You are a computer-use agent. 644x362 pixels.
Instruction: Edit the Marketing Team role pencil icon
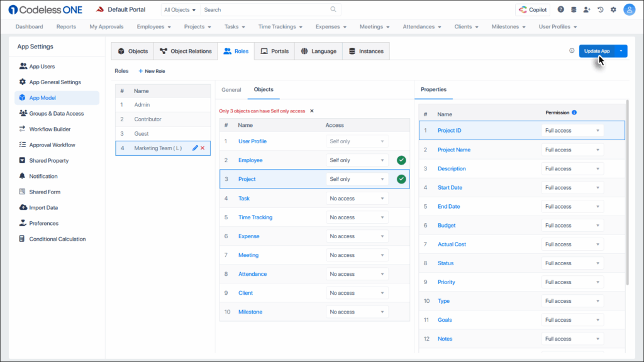point(195,148)
